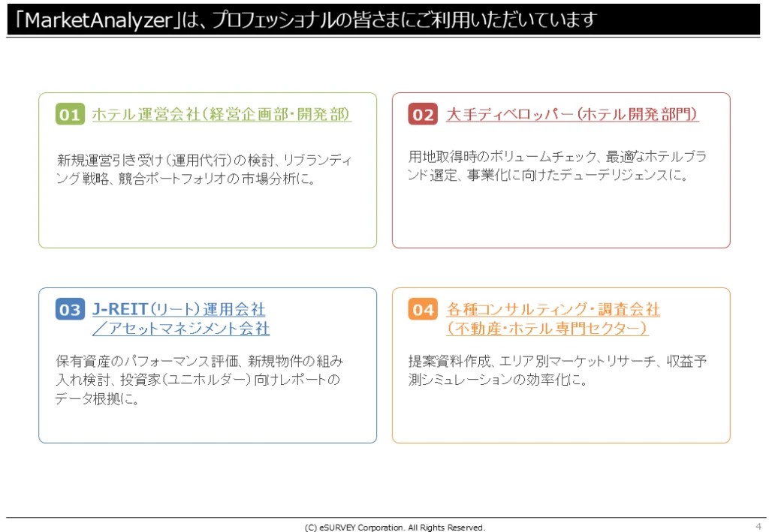Open the 各種コンサルティング・調査会社 heading link
769x532 pixels.
553,309
